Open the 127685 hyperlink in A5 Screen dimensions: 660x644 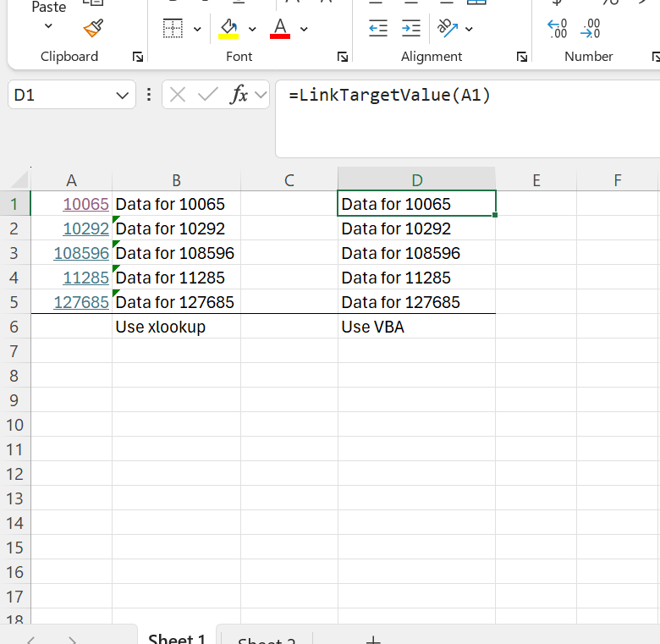[81, 302]
